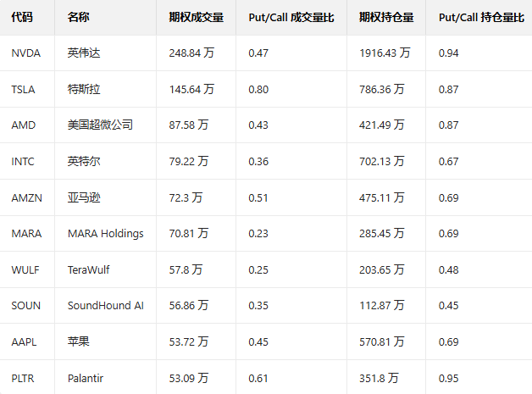Open the 美国超微公司 stock name
This screenshot has height=394, width=532.
point(100,125)
